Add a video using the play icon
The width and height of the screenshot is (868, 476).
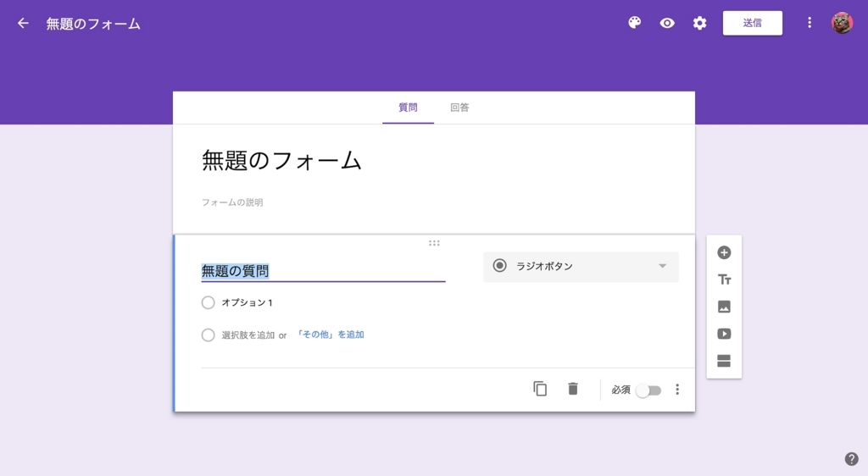(724, 334)
